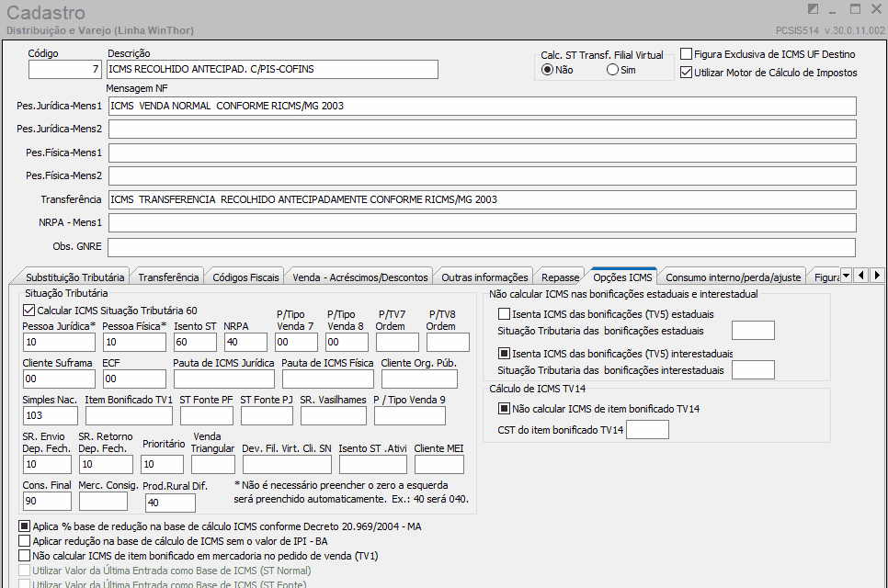Open the Outras informações tab

click(x=484, y=277)
